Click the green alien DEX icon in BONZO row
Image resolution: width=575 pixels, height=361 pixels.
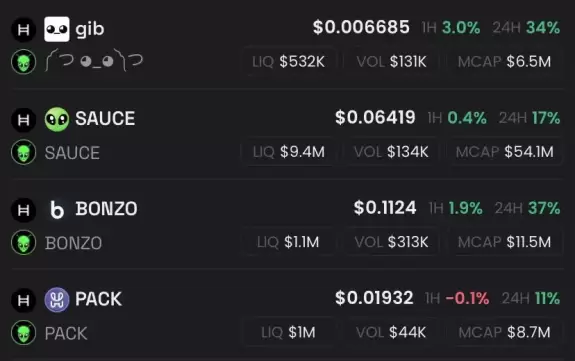[23, 242]
